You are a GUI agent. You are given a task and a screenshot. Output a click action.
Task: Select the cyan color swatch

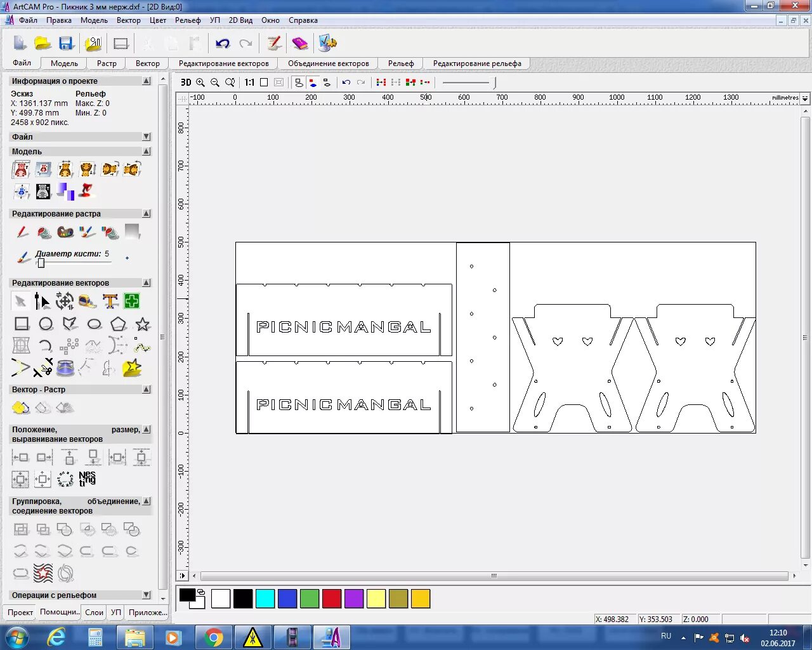[x=265, y=599]
